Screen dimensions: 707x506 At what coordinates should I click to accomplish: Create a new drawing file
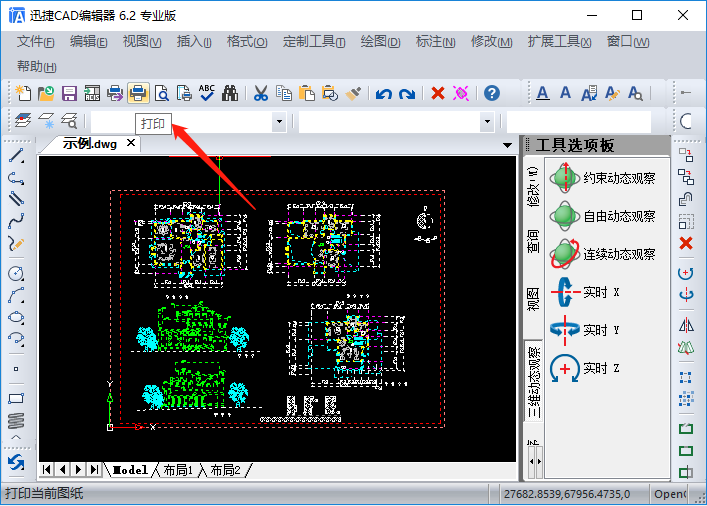coord(23,93)
